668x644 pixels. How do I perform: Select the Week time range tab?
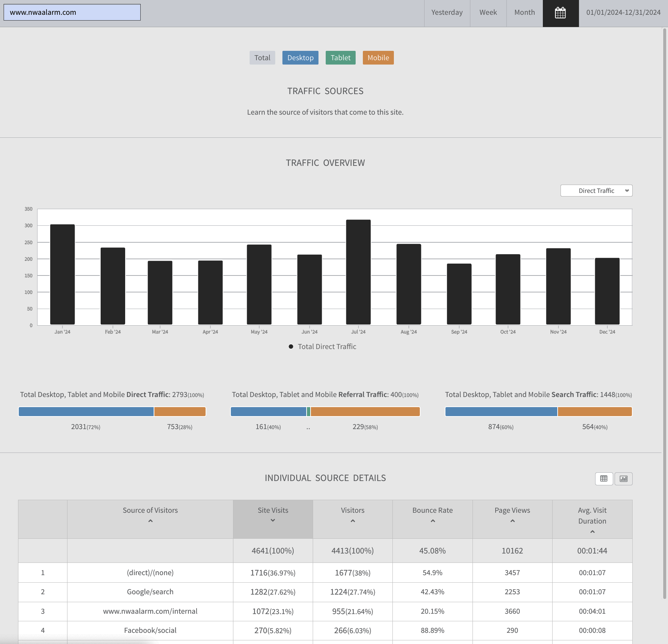[x=488, y=13]
